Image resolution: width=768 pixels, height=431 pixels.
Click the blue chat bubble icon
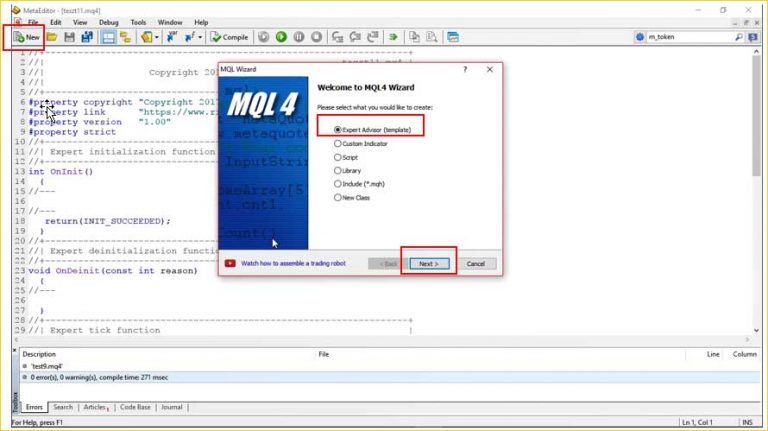coord(753,37)
